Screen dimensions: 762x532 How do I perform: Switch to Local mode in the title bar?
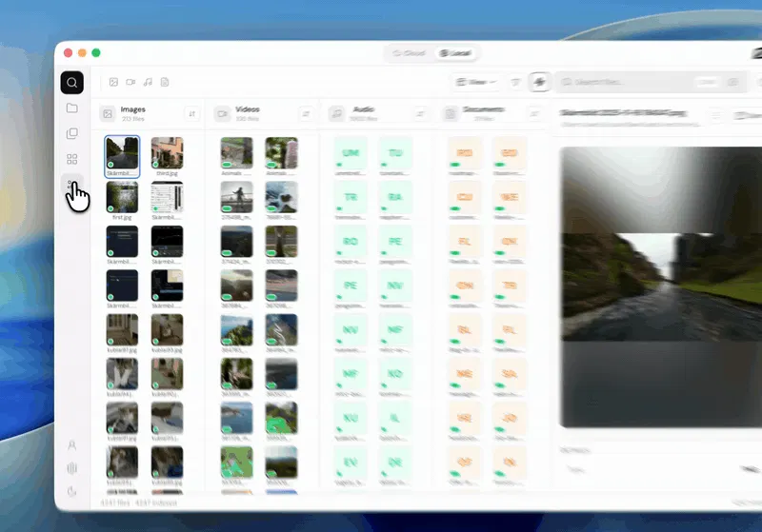pyautogui.click(x=455, y=53)
